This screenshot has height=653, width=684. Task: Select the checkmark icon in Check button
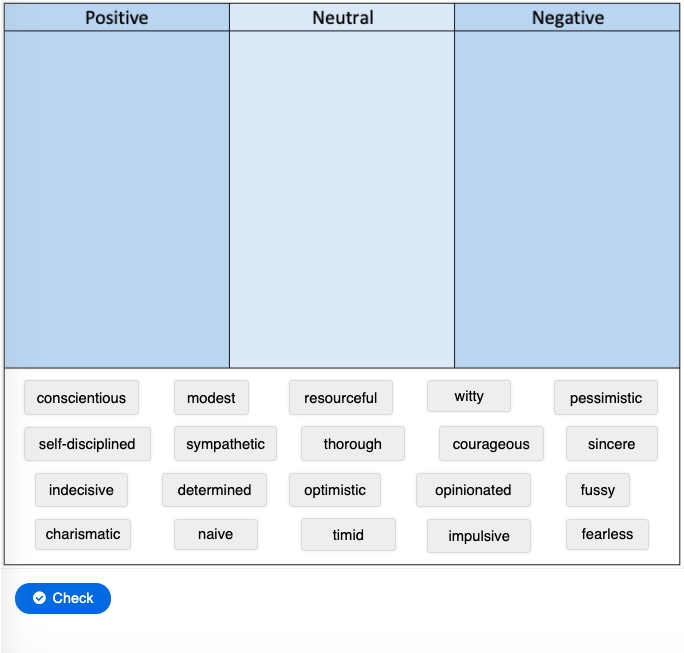pos(39,598)
